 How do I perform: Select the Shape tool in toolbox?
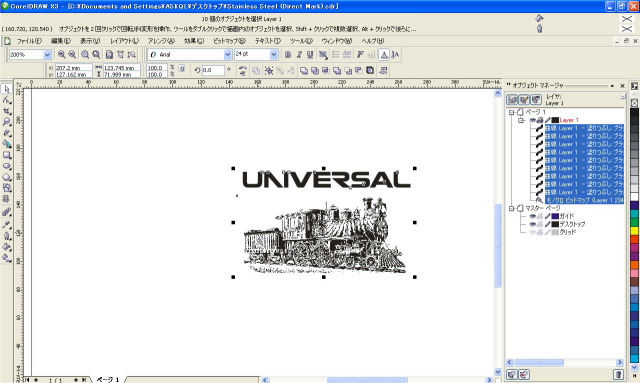[7, 100]
